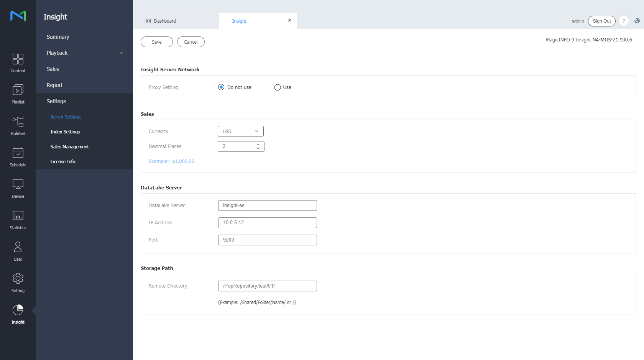Select the 'Do not use' proxy option
Image resolution: width=644 pixels, height=360 pixels.
pyautogui.click(x=221, y=87)
